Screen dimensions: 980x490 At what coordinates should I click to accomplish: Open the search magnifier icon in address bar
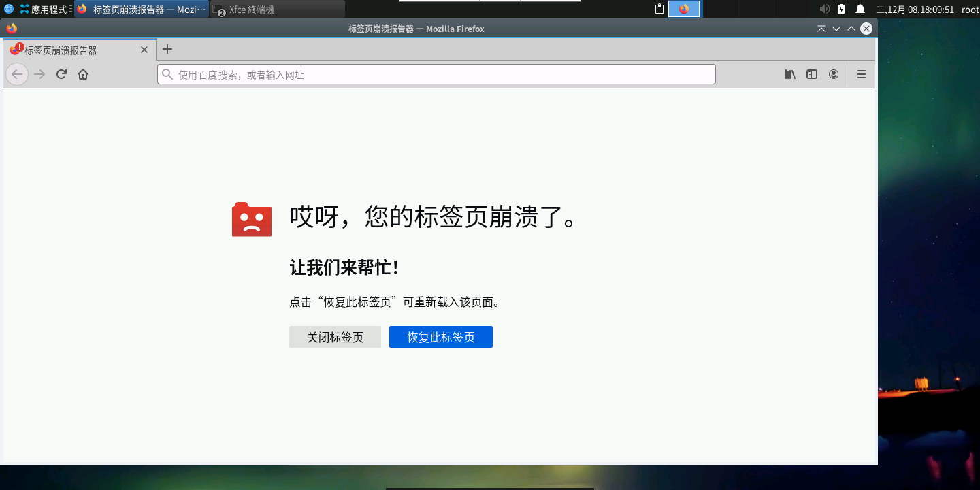point(168,74)
